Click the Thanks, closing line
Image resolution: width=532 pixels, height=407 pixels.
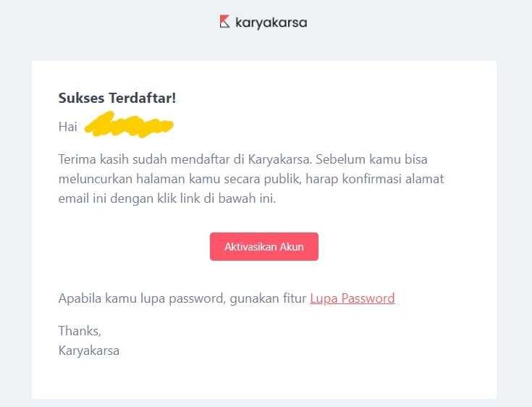(80, 332)
